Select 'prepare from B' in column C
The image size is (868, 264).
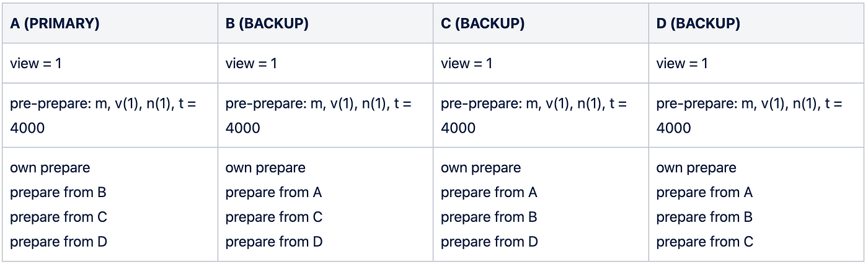[x=489, y=218]
